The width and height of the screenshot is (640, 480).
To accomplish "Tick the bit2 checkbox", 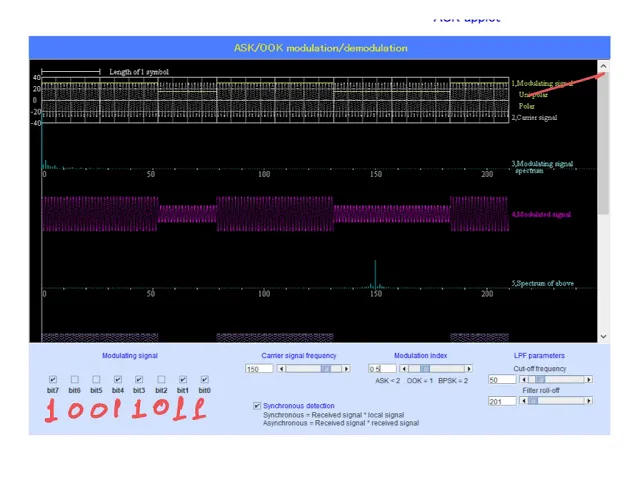I will [x=161, y=380].
